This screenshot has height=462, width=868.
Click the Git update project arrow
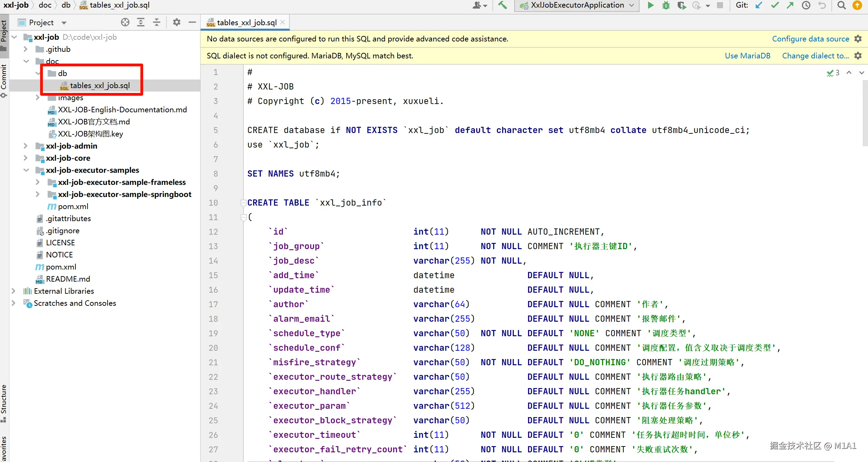[x=759, y=5]
